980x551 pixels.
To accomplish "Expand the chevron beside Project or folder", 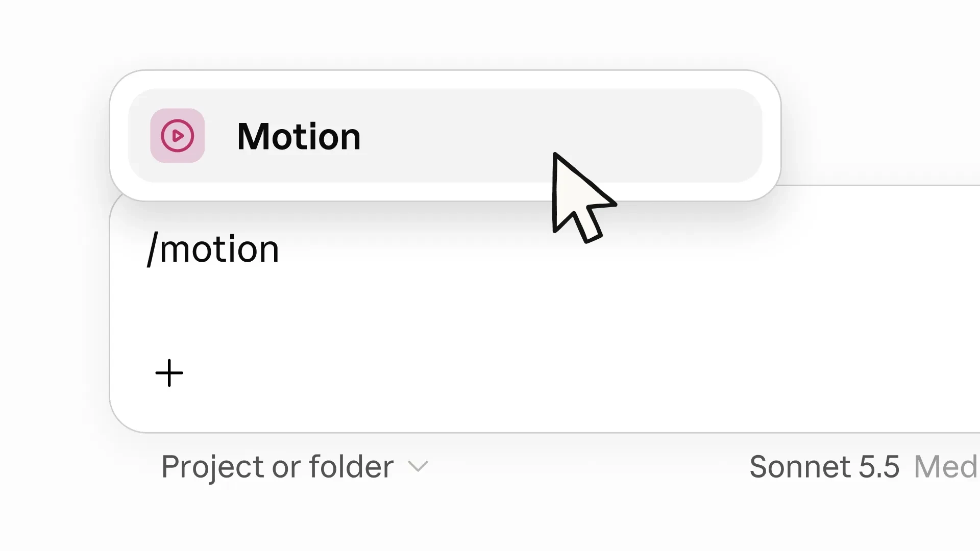I will coord(418,466).
